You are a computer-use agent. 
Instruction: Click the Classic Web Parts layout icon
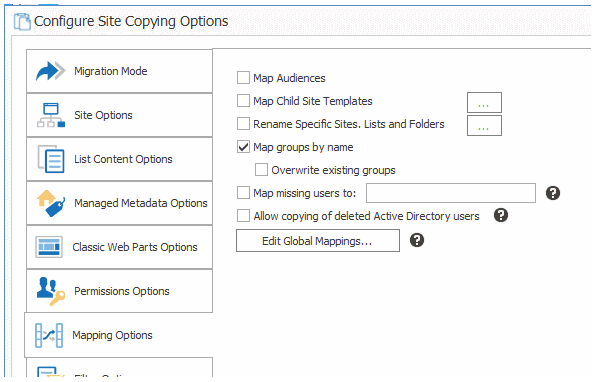coord(49,247)
